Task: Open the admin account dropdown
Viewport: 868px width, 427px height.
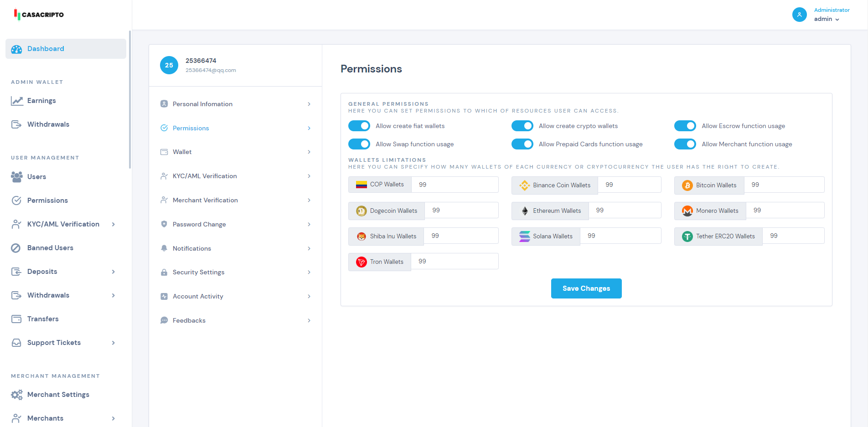Action: point(827,19)
